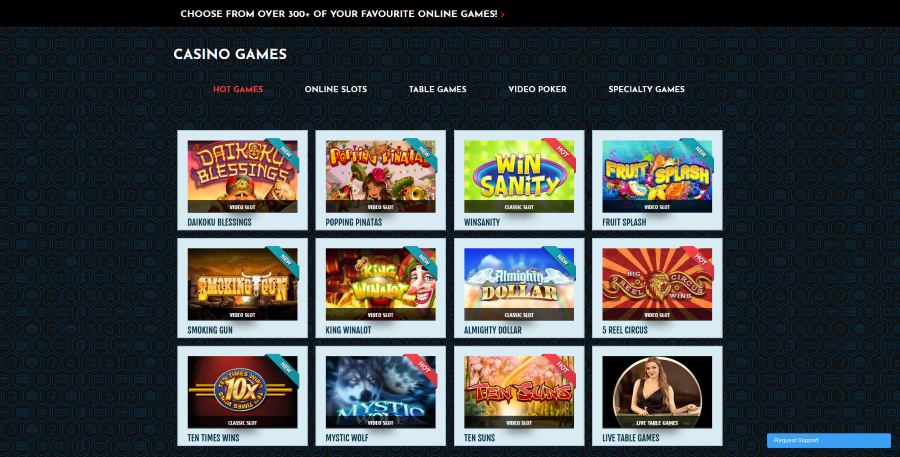Open the Fruit Splash game thumbnail
The image size is (900, 457).
point(657,176)
